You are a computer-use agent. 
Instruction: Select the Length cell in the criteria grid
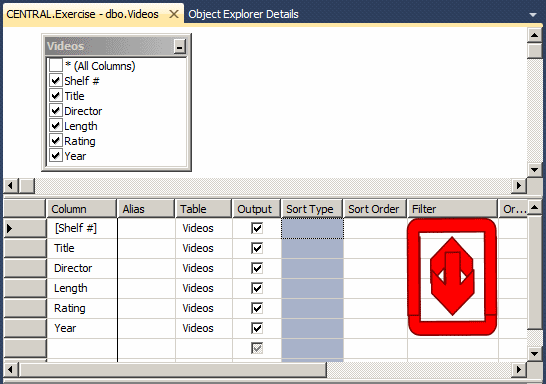click(82, 288)
